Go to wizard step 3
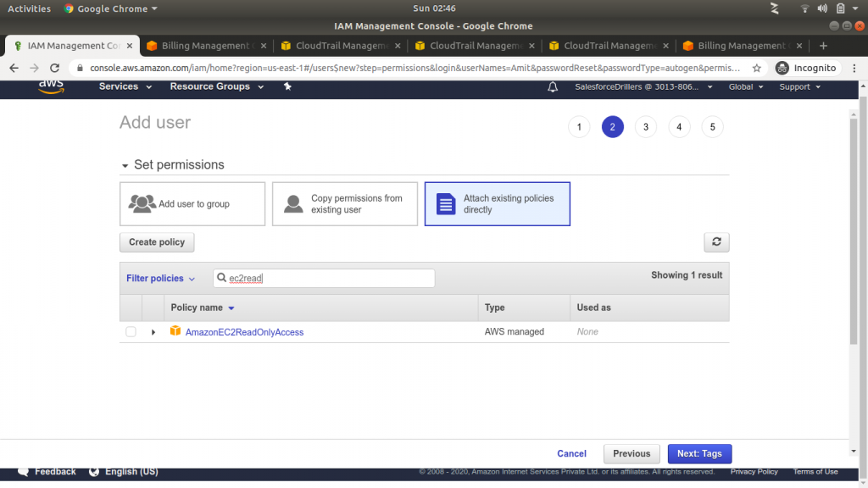868x488 pixels. pos(645,127)
